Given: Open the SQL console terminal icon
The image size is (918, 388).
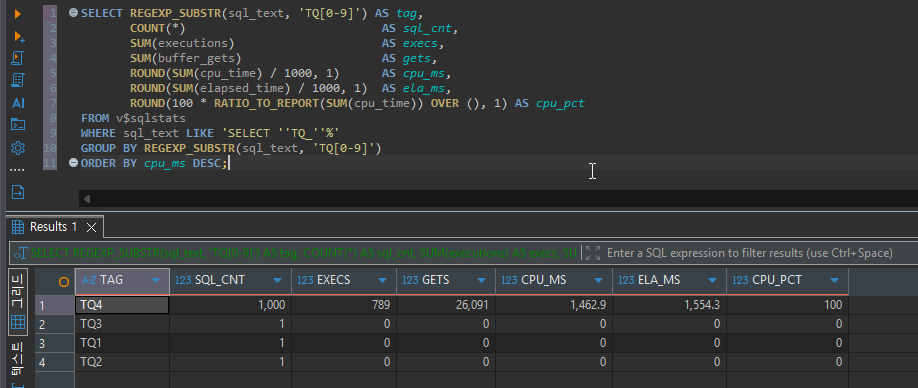Looking at the screenshot, I should click(18, 124).
